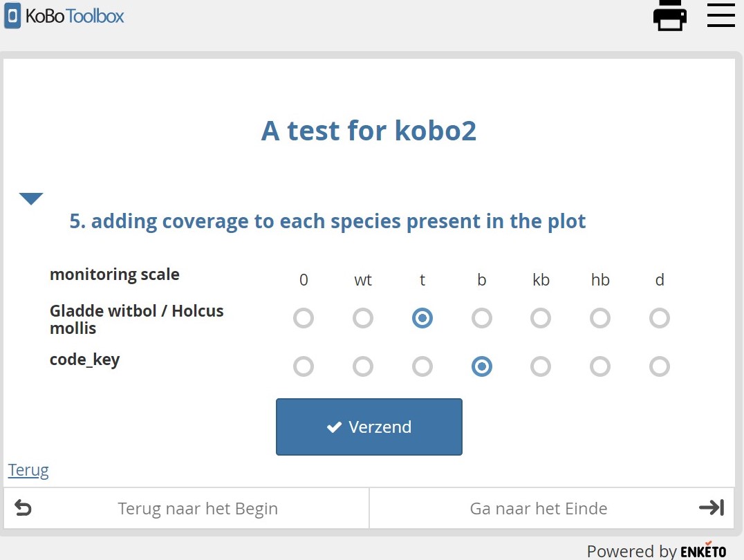Click the forward arrow icon beside Ga naar het Einde
This screenshot has height=560, width=744.
711,507
